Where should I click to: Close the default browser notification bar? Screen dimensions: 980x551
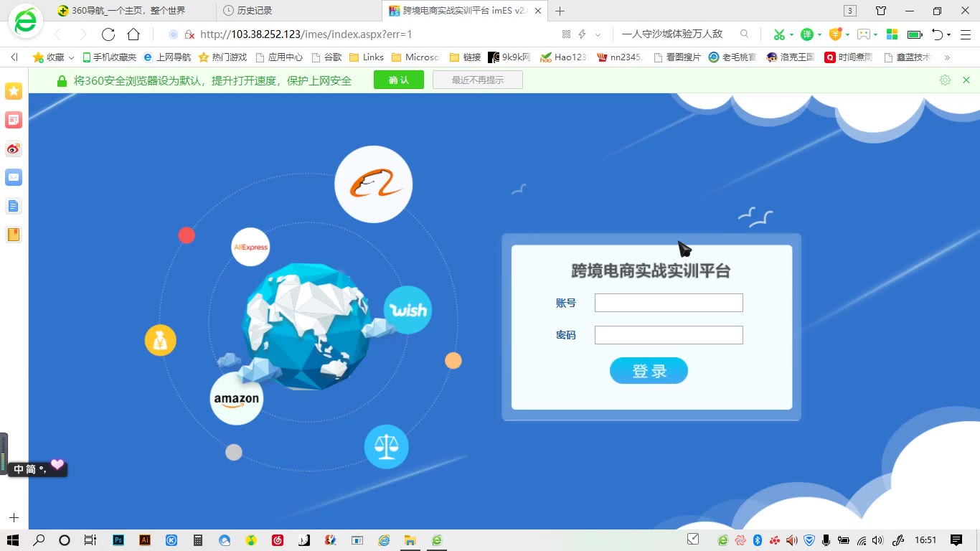pyautogui.click(x=966, y=80)
